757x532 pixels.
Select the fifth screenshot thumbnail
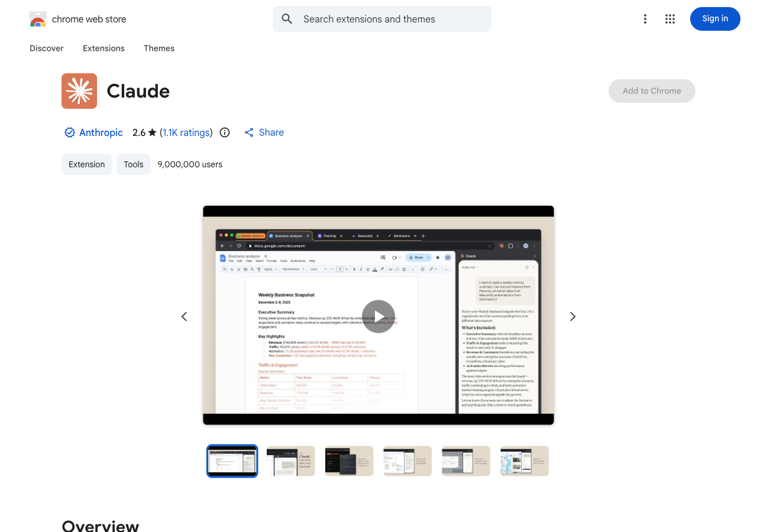466,461
